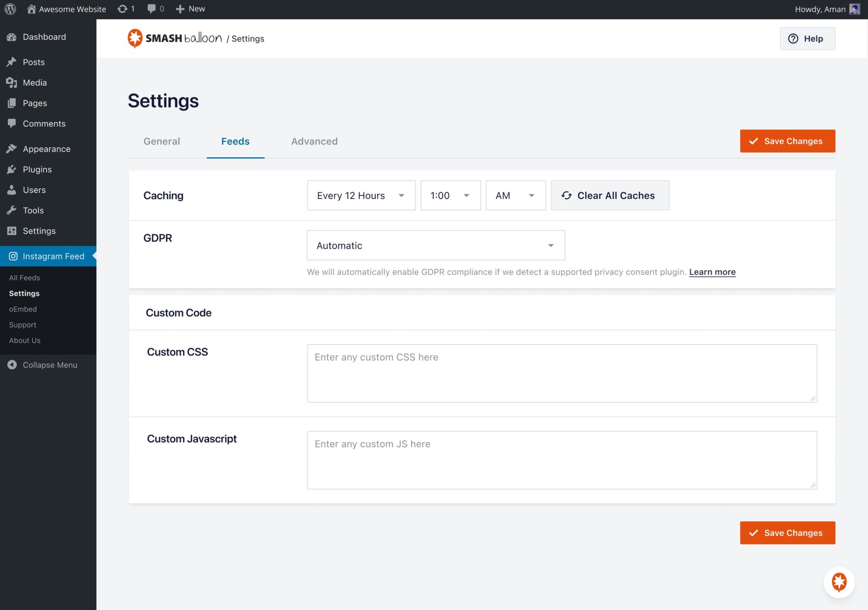Click the Plugins icon in sidebar
This screenshot has width=868, height=610.
pos(11,170)
